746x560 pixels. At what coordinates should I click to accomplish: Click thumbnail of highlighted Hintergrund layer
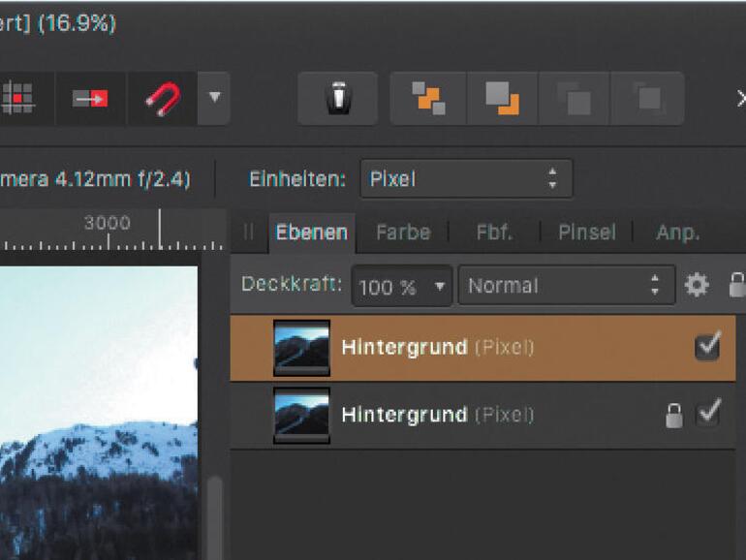coord(301,348)
